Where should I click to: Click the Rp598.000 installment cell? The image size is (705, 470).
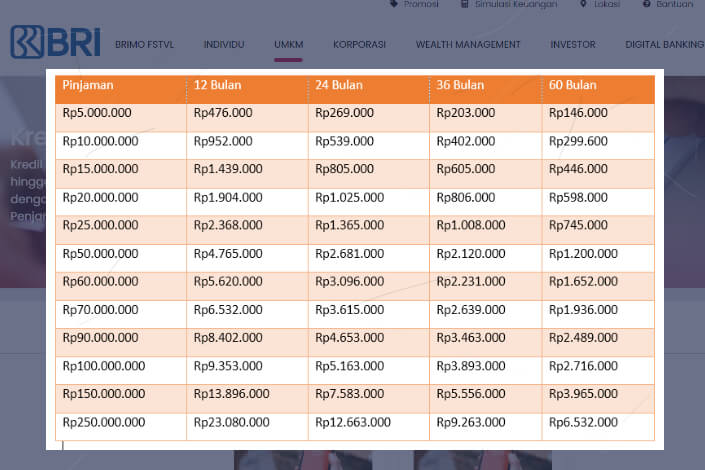(x=598, y=201)
